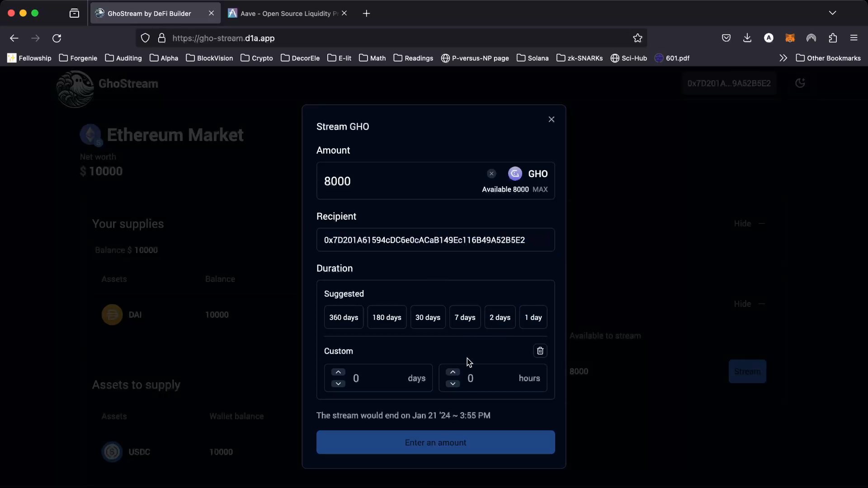868x488 pixels.
Task: Select the 360 days suggested duration
Action: tap(344, 317)
